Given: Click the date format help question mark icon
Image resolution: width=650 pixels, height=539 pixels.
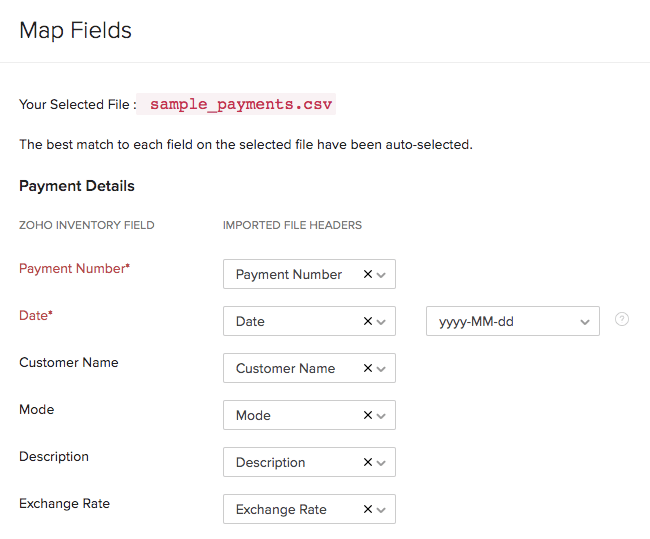Looking at the screenshot, I should coord(622,320).
